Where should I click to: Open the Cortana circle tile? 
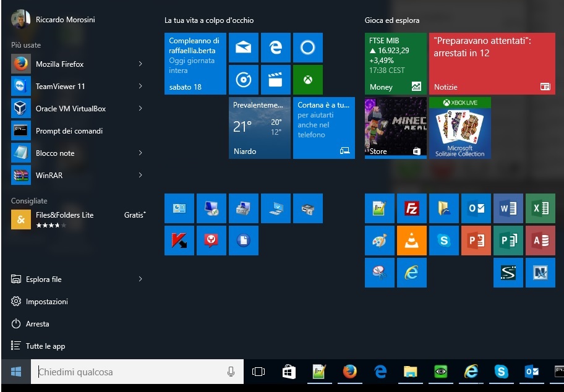308,48
